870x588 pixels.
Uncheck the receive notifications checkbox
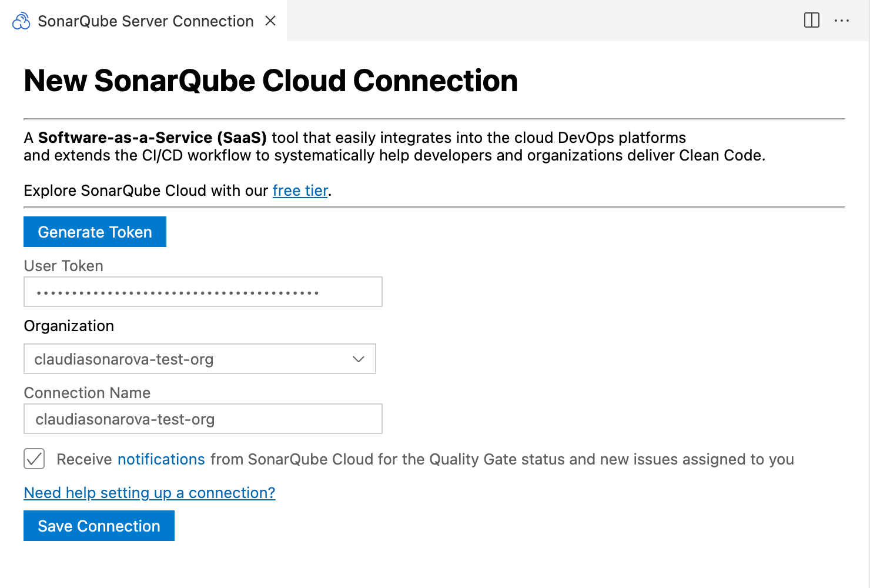click(x=34, y=459)
